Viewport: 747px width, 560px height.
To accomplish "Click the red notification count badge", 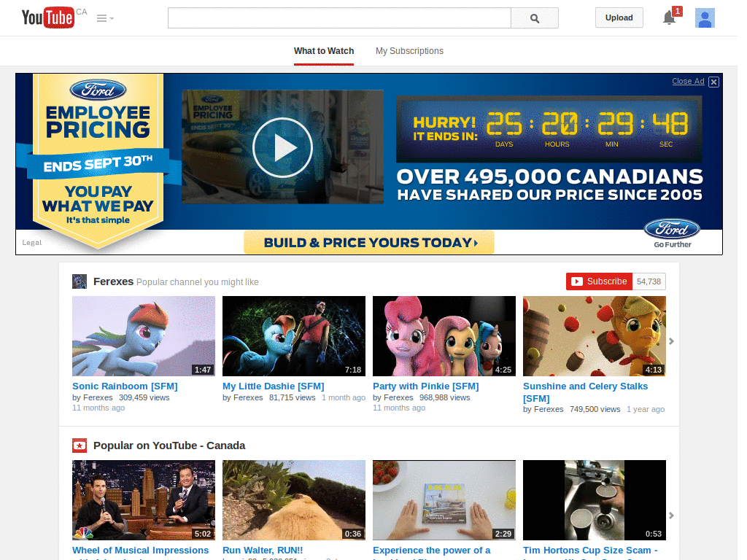I will (677, 11).
